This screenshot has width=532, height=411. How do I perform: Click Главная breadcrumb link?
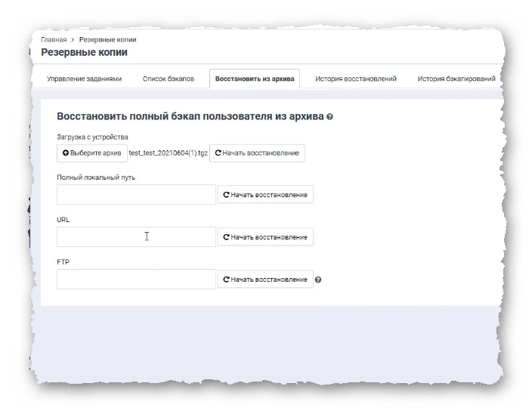tap(54, 40)
